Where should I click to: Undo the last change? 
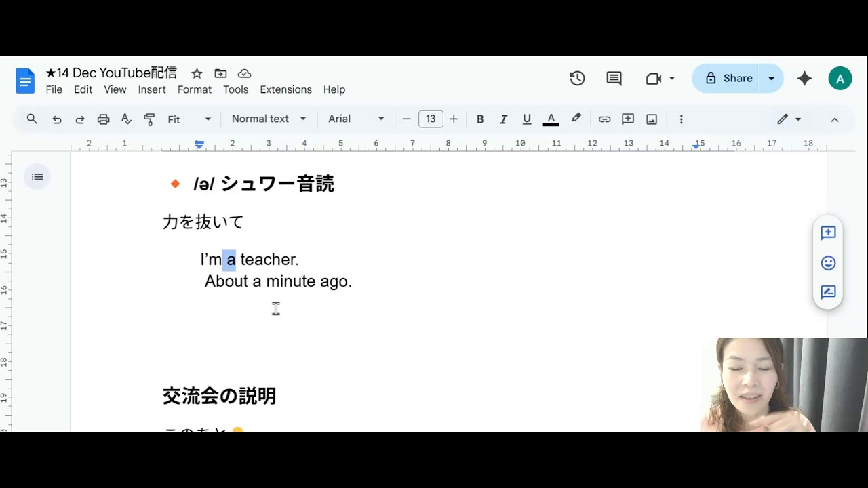[57, 119]
